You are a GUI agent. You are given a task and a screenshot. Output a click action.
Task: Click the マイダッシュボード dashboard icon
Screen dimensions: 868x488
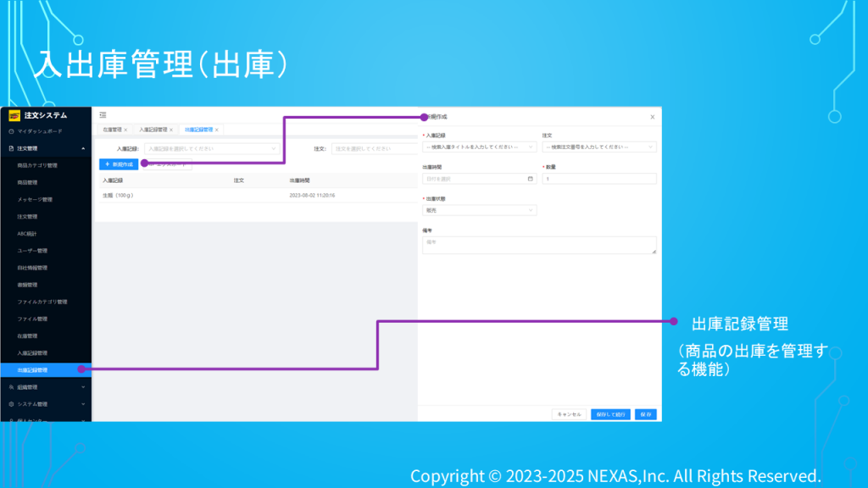click(11, 131)
